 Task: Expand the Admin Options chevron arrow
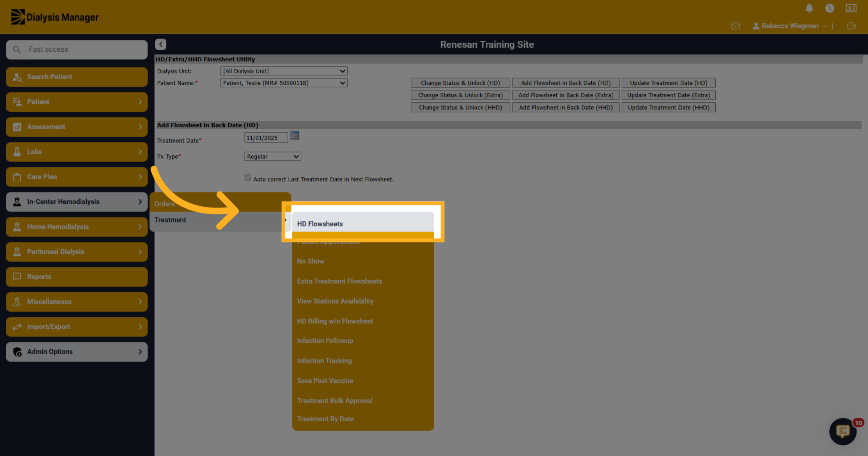tap(140, 352)
